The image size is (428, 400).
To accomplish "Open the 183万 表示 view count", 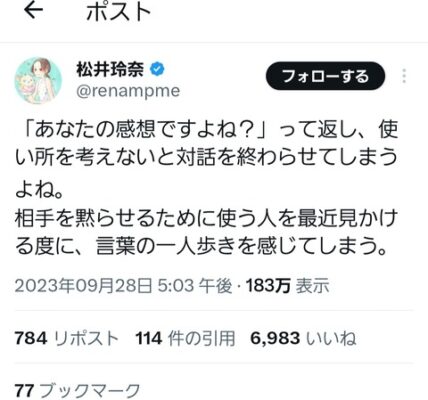I will click(x=288, y=286).
